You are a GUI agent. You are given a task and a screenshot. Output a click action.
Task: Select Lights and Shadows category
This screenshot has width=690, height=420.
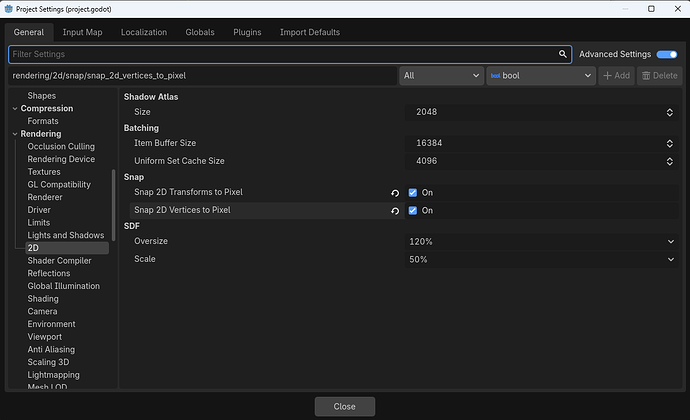point(66,236)
